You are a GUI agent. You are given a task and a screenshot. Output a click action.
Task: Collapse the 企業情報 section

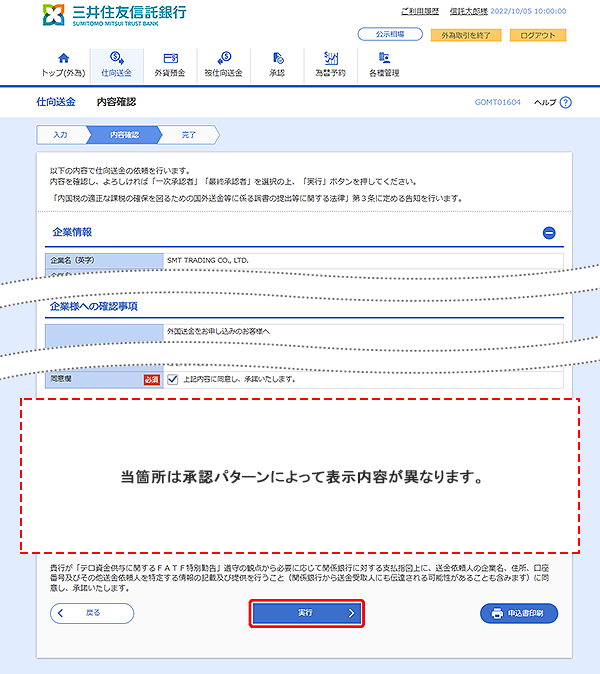pos(549,233)
